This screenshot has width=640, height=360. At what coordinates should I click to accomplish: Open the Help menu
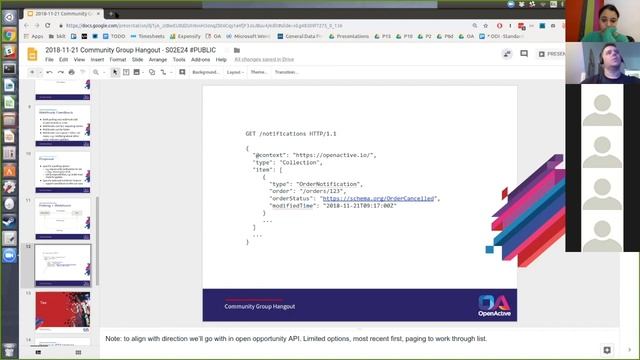point(221,60)
